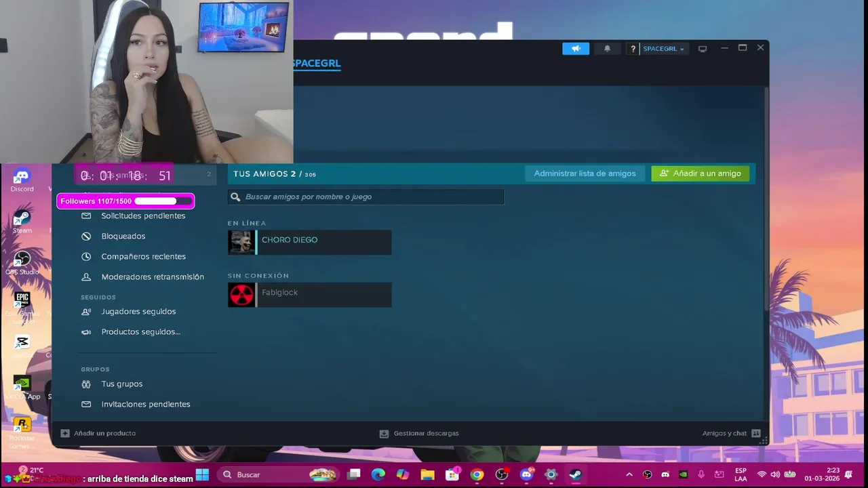Open Discord from taskbar
Screen dimensions: 868x488
527,474
